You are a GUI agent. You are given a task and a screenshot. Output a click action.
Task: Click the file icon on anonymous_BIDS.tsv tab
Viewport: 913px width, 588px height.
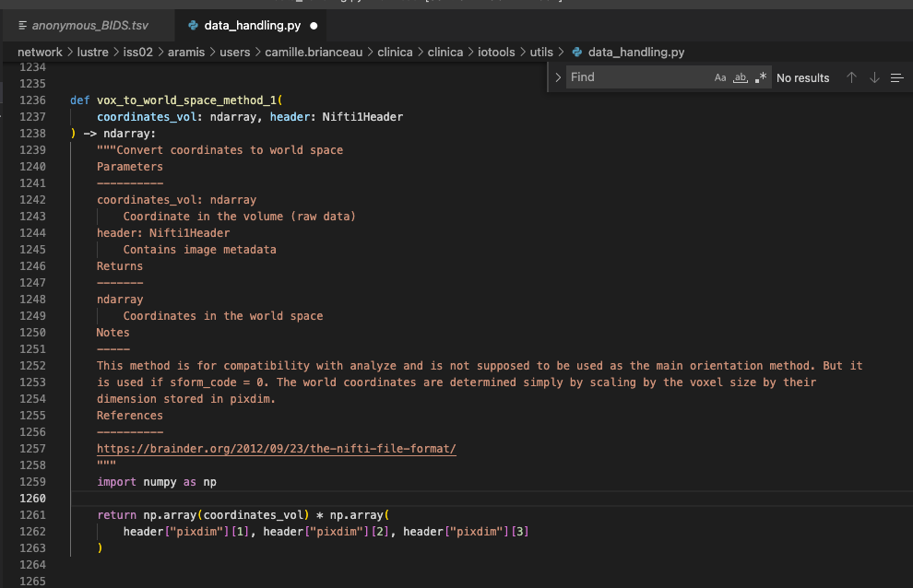pos(21,26)
